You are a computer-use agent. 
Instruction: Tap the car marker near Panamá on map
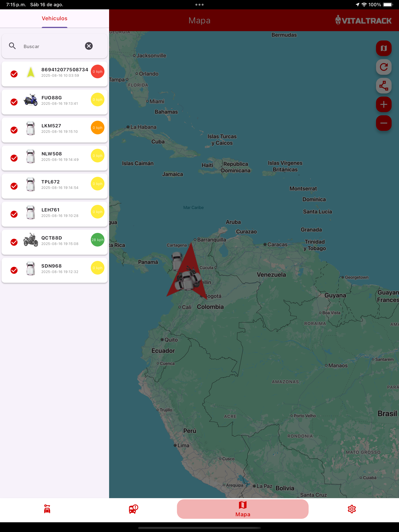[177, 261]
